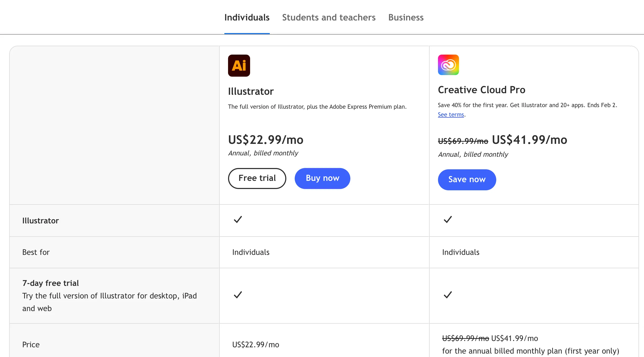Image resolution: width=644 pixels, height=357 pixels.
Task: Click the Price row label
Action: point(31,345)
